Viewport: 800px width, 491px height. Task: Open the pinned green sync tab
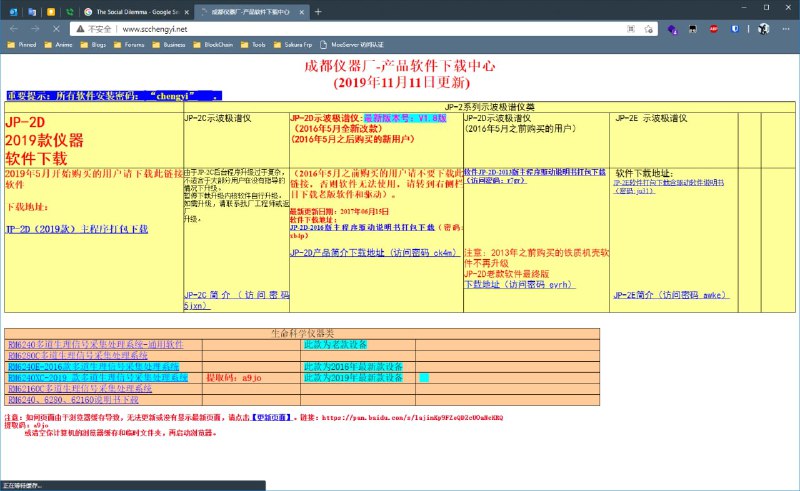(70, 12)
